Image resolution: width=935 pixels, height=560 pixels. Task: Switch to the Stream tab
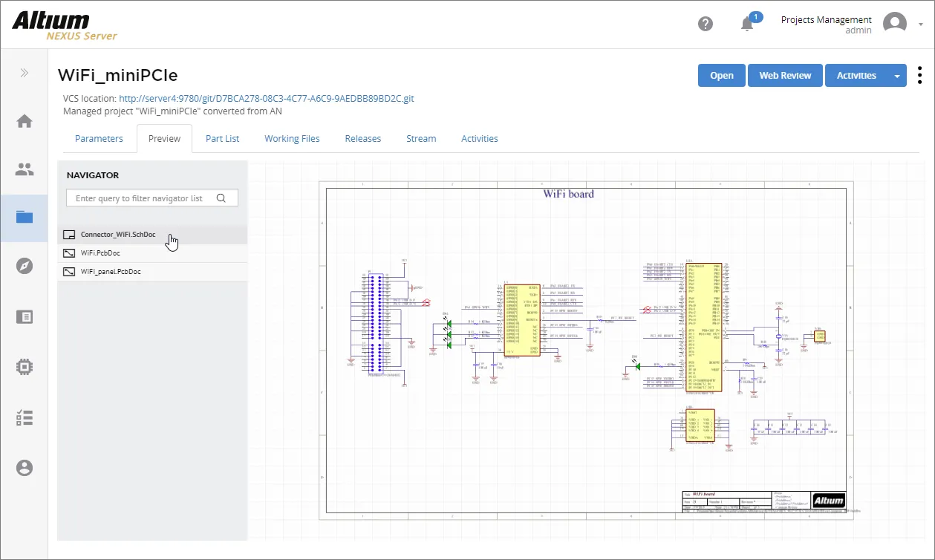pyautogui.click(x=421, y=138)
